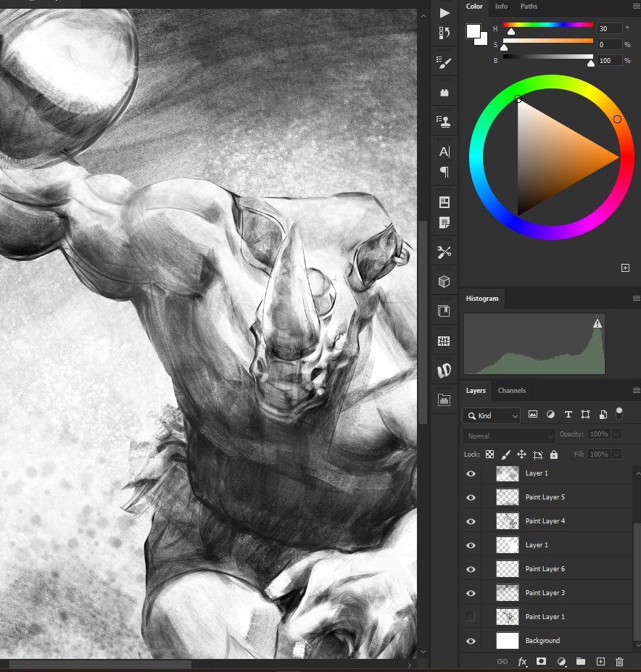This screenshot has height=672, width=641.
Task: Open the Properties panel icon
Action: 444,202
